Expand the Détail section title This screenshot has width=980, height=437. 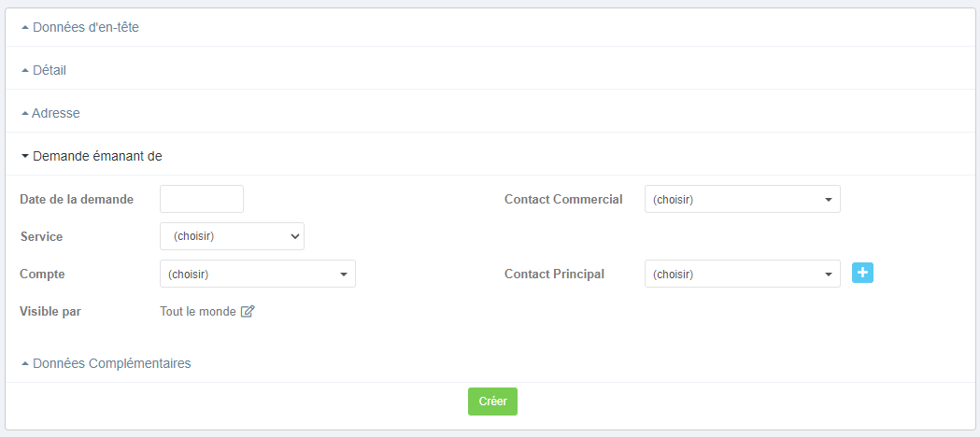click(50, 71)
